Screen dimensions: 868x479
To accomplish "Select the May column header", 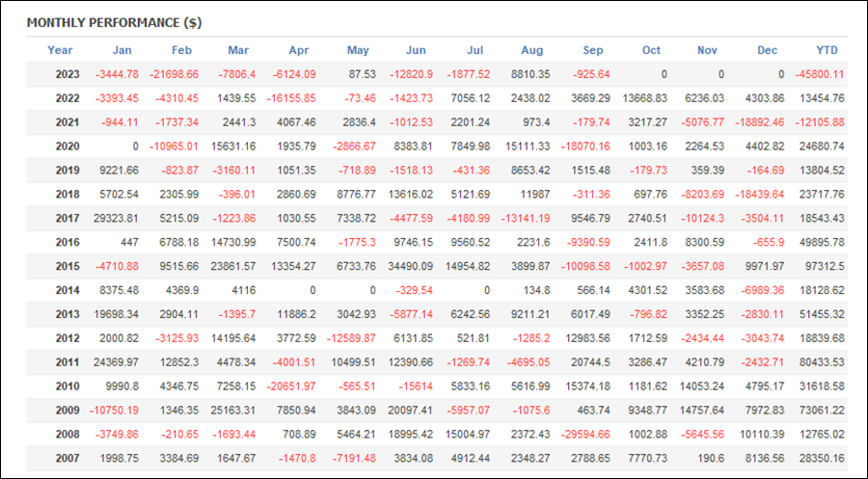I will (358, 50).
